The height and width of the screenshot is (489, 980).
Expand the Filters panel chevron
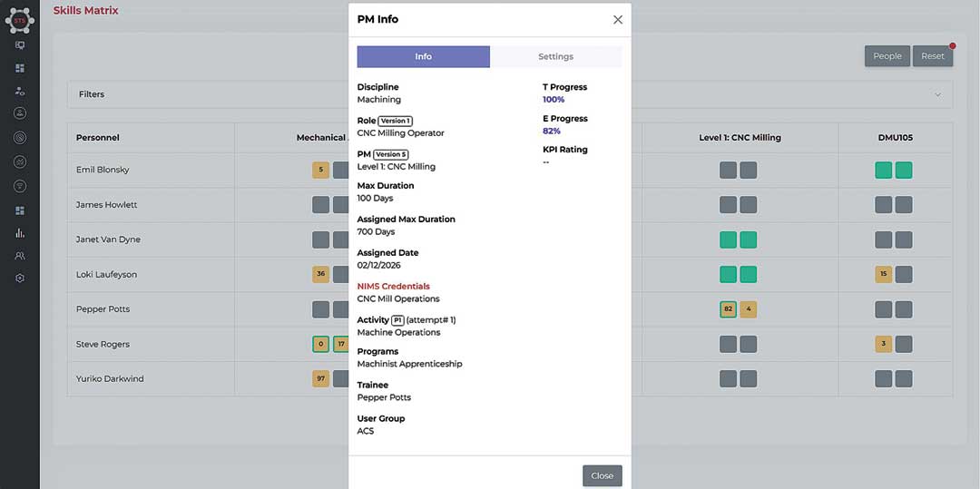click(937, 94)
